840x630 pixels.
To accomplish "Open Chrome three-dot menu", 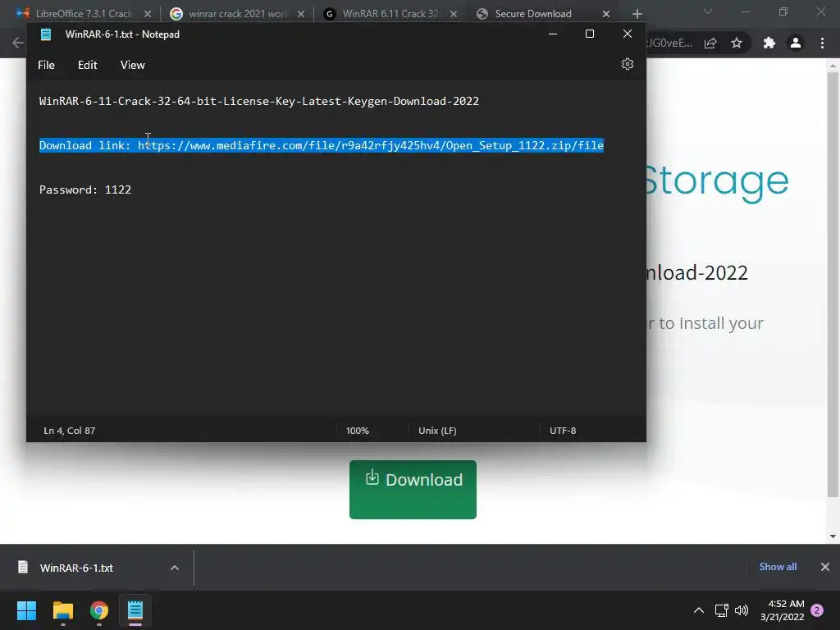I will pos(822,43).
